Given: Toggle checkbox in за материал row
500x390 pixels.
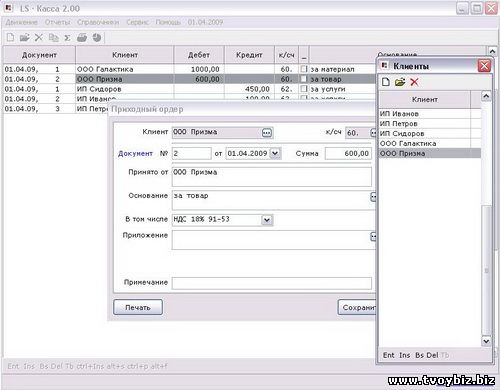Looking at the screenshot, I should 304,69.
